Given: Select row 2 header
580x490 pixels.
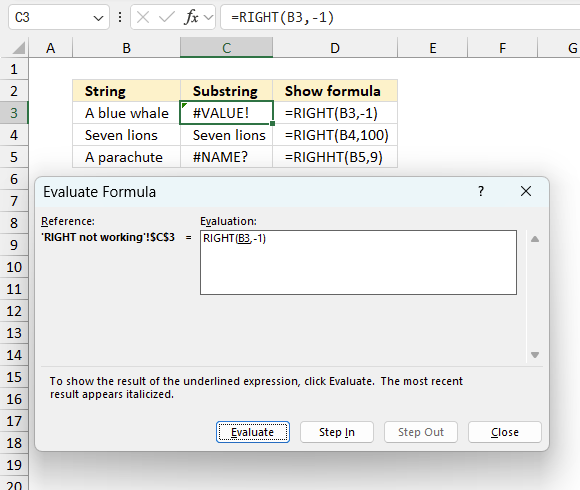Looking at the screenshot, I should pyautogui.click(x=14, y=91).
